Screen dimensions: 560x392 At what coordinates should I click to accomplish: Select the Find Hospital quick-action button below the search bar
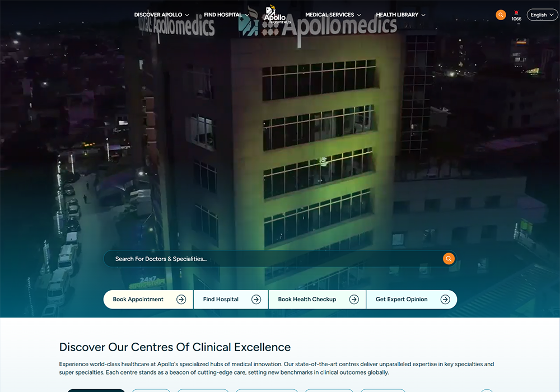pyautogui.click(x=231, y=299)
